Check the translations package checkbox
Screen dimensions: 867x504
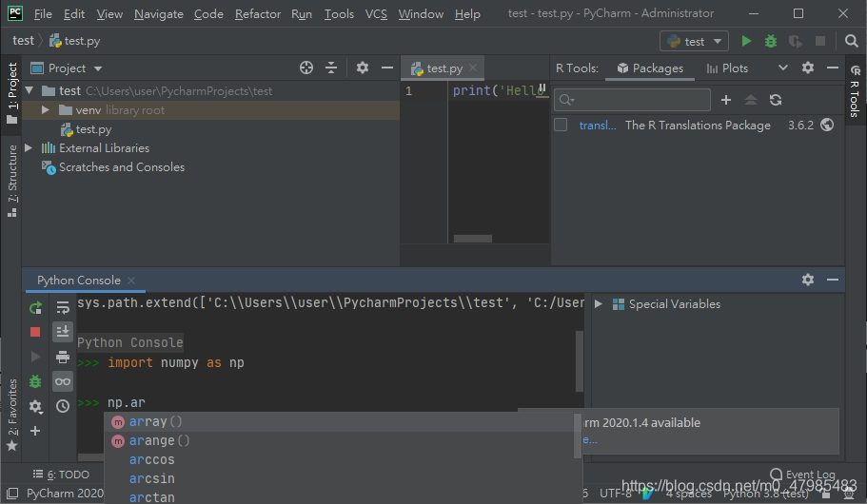coord(561,125)
